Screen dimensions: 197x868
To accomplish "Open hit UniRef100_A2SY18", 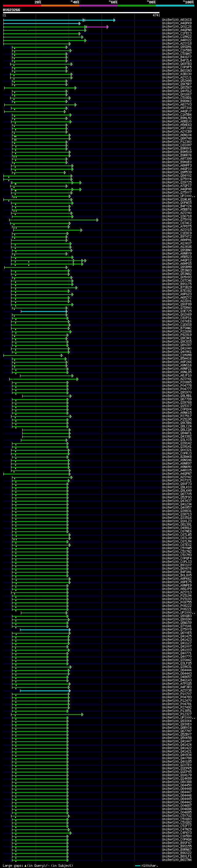I will pos(177,43).
